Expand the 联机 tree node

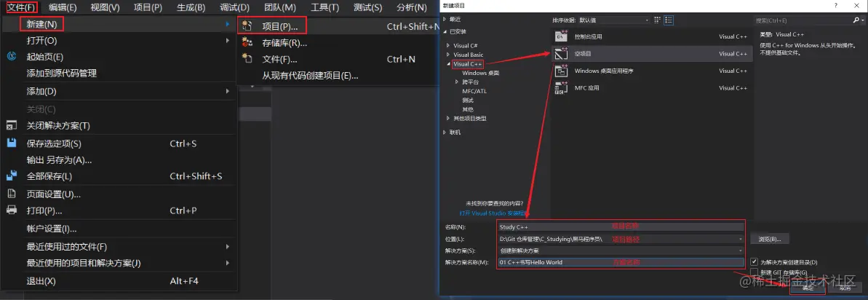click(x=445, y=133)
